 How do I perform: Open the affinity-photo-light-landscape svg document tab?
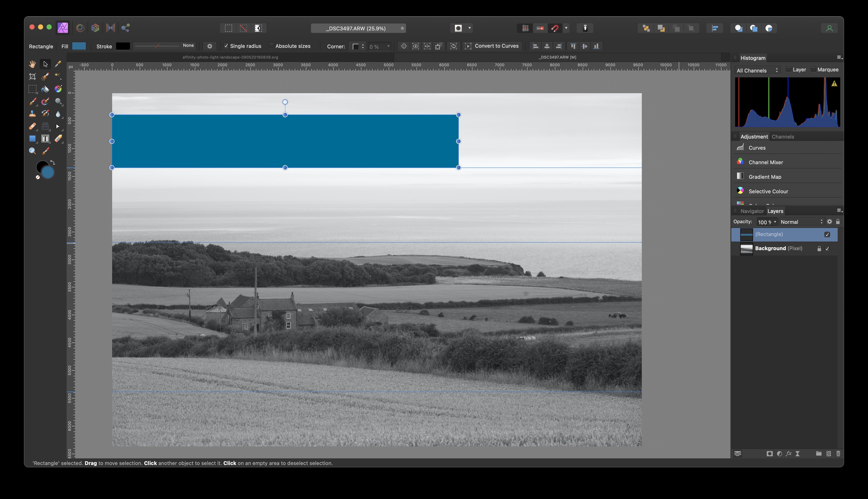(230, 57)
